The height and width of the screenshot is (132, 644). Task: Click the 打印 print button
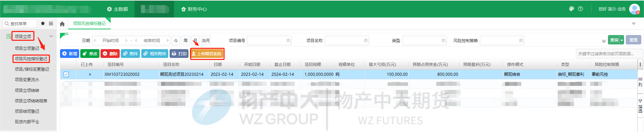(x=179, y=54)
